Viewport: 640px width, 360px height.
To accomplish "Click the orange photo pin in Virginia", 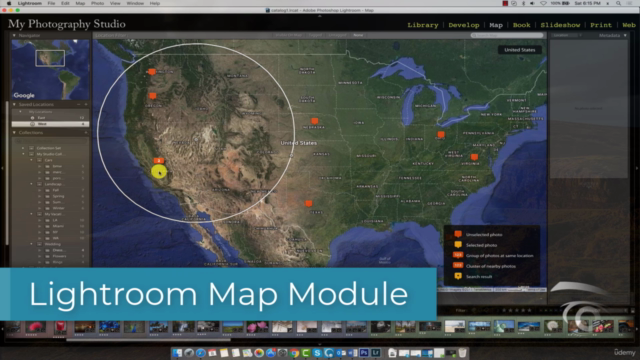I will pos(474,157).
